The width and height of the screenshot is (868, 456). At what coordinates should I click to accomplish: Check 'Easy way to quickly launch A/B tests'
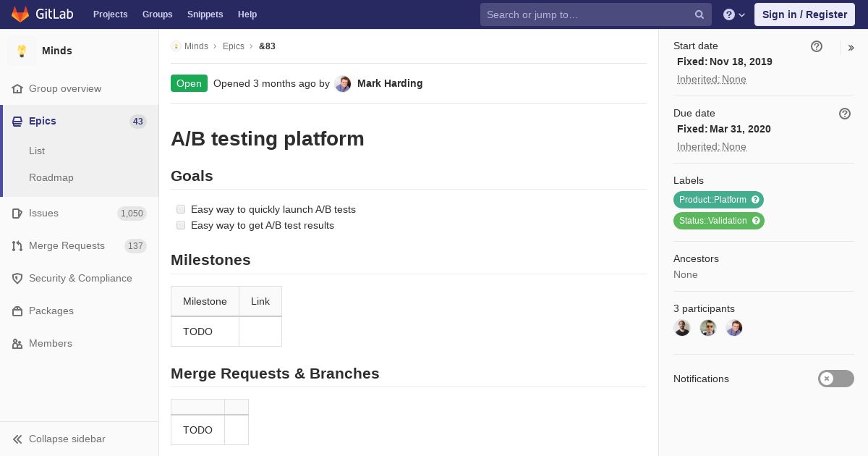pyautogui.click(x=181, y=209)
